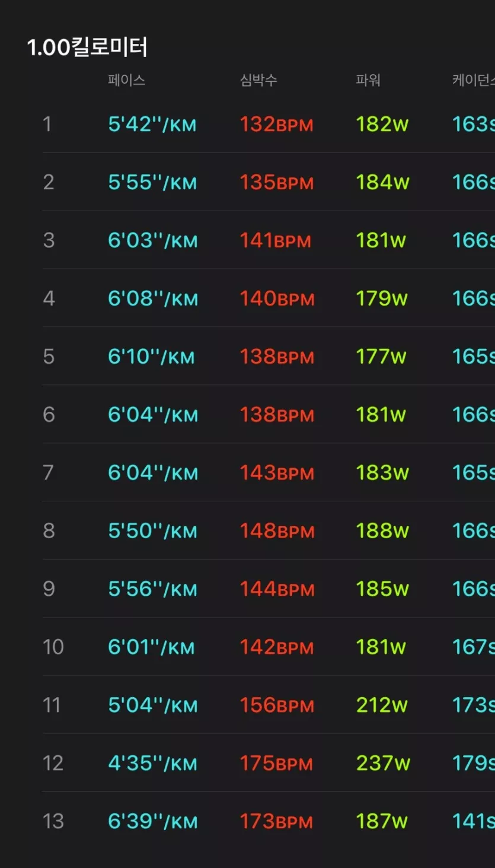Select split 5 heart rate 138BPM

pyautogui.click(x=276, y=357)
